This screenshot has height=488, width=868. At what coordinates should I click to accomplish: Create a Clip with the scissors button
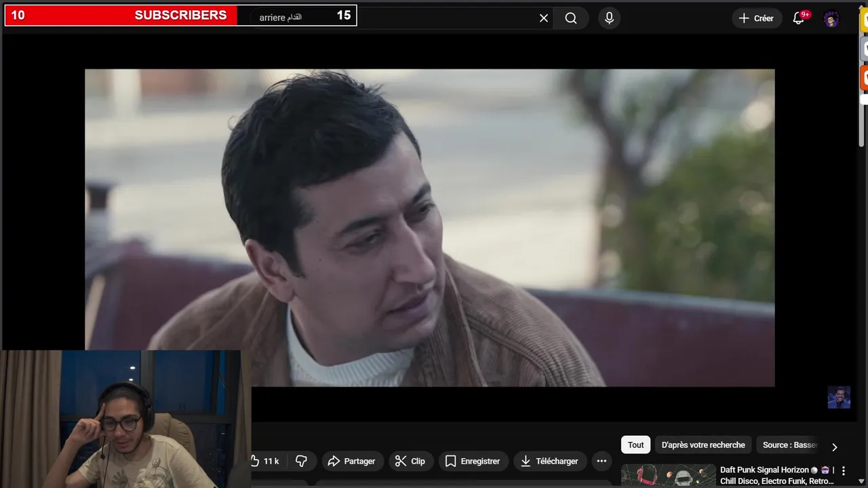coord(410,461)
